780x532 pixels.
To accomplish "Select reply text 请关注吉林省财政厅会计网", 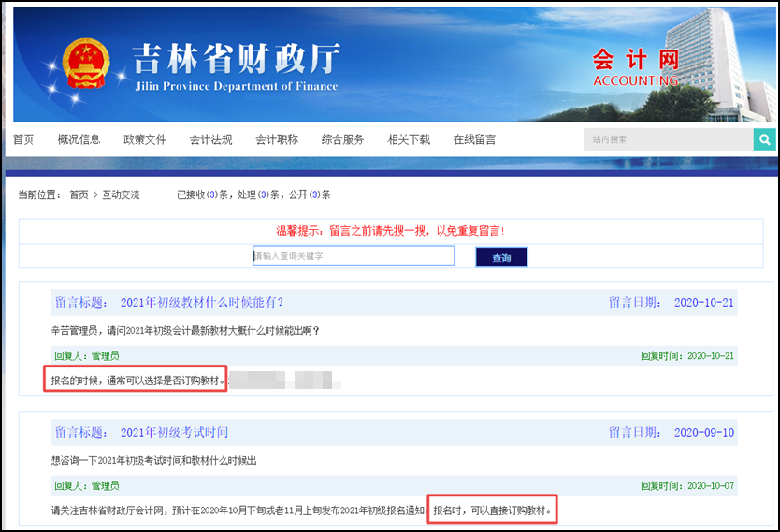I will 238,510.
